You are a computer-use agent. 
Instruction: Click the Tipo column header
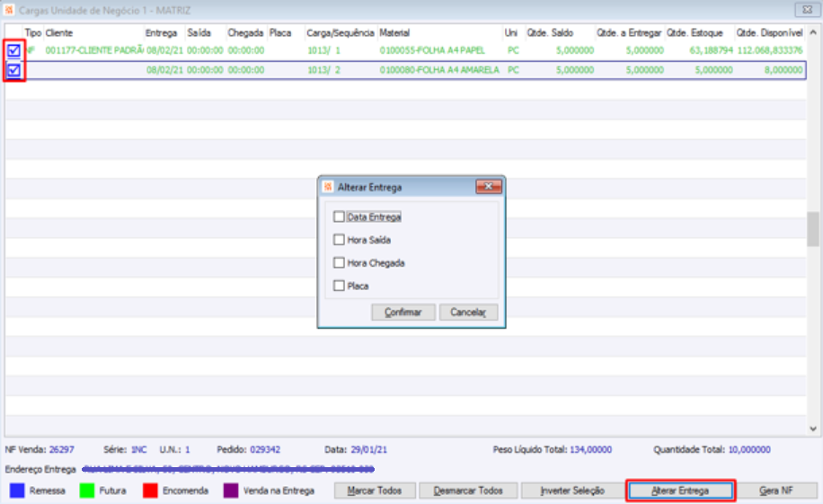click(x=32, y=33)
